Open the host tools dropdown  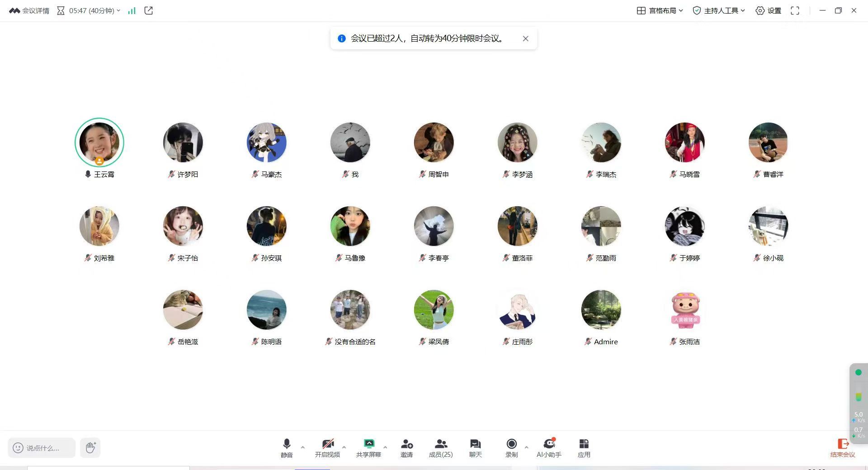[x=718, y=10]
